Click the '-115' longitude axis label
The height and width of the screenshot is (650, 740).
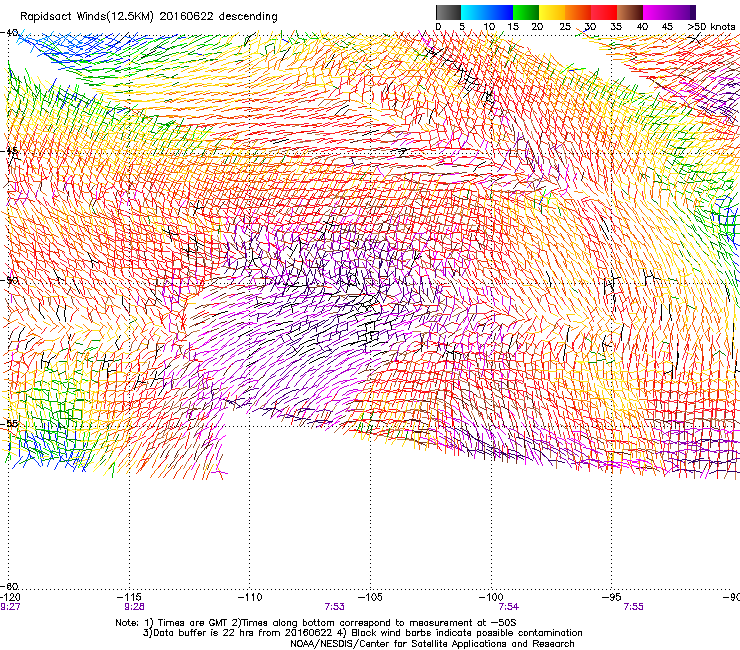(129, 597)
